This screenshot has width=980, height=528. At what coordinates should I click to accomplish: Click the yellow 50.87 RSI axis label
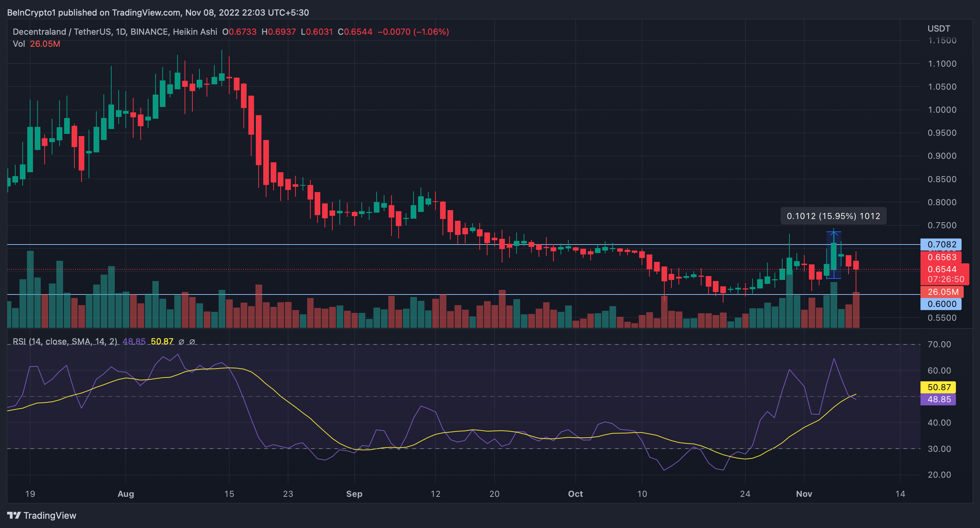tap(938, 387)
